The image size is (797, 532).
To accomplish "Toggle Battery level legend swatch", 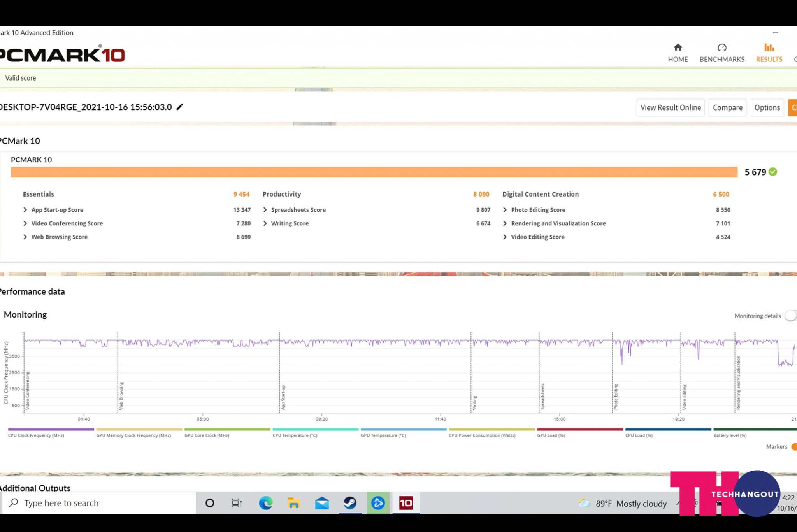I will tap(755, 430).
